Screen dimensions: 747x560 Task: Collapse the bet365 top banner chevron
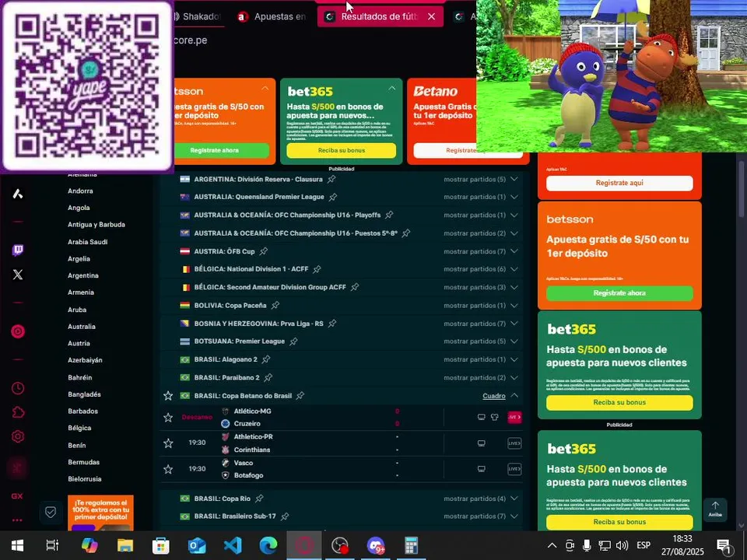pyautogui.click(x=391, y=89)
